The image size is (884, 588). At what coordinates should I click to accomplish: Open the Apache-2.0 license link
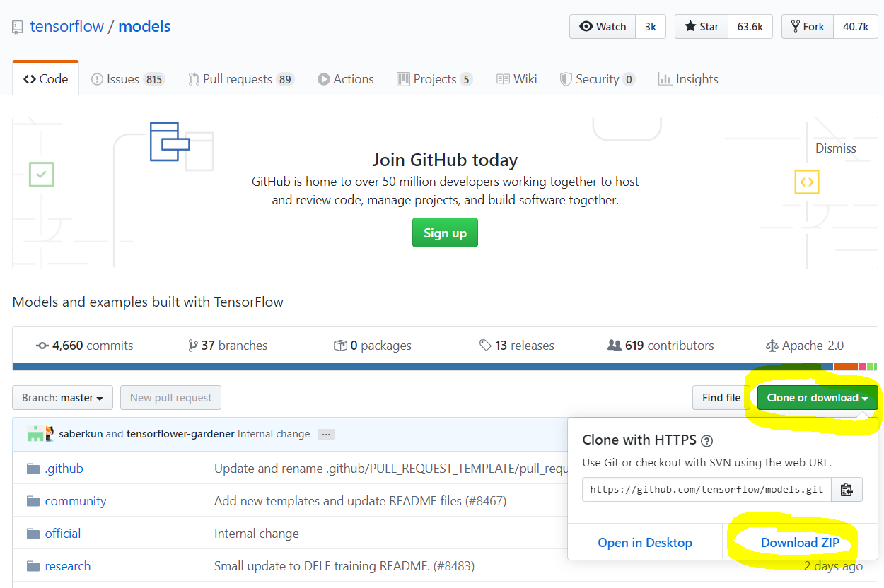point(805,346)
